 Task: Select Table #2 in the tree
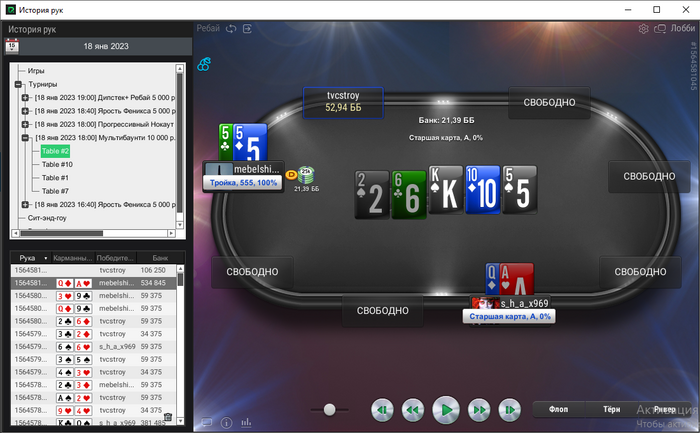(x=55, y=151)
